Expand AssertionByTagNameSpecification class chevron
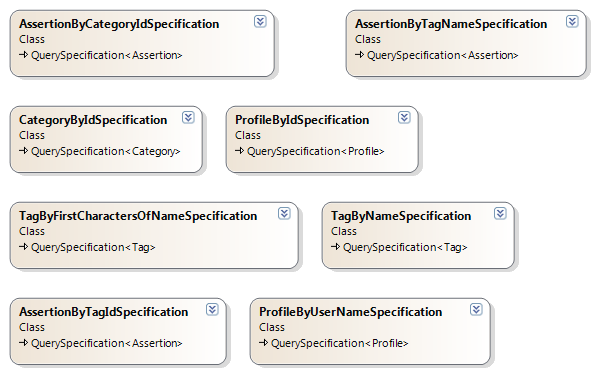Image resolution: width=595 pixels, height=373 pixels. [572, 22]
